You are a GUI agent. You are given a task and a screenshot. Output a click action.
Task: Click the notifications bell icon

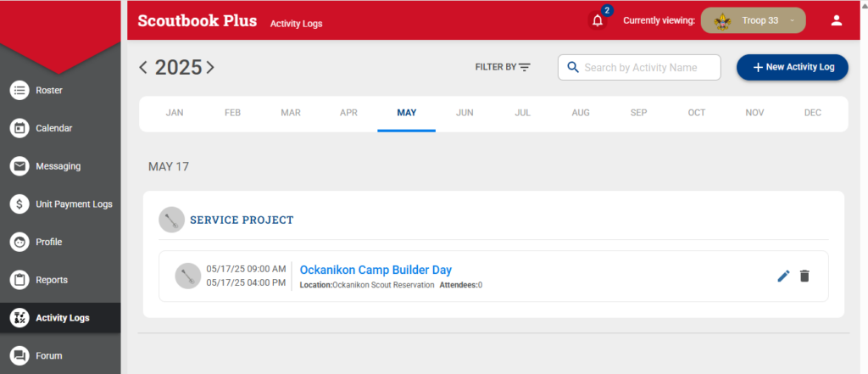598,21
